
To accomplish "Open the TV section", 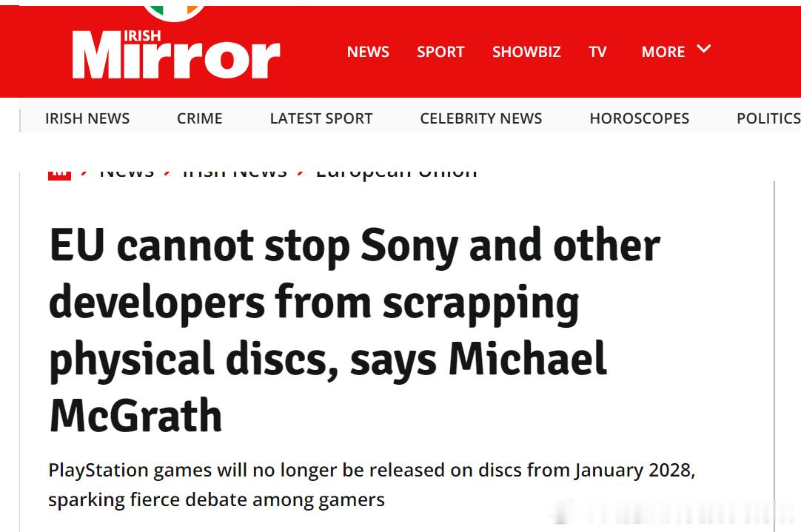I will (597, 52).
